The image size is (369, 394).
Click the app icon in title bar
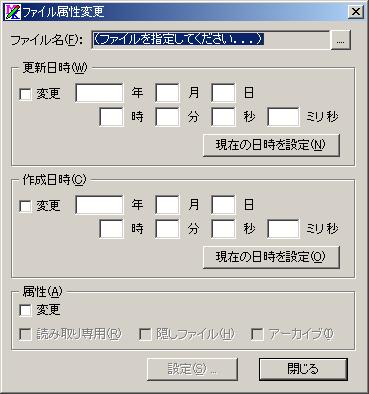coord(12,12)
